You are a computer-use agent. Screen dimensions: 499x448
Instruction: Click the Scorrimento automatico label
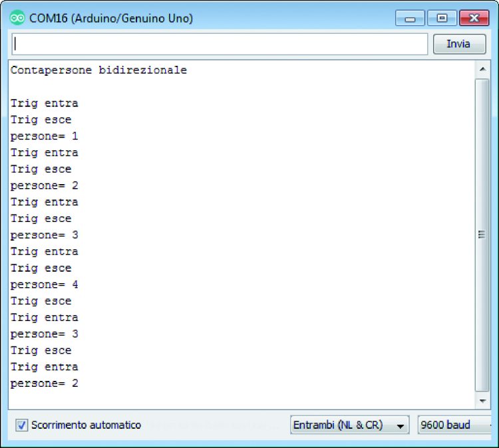86,425
